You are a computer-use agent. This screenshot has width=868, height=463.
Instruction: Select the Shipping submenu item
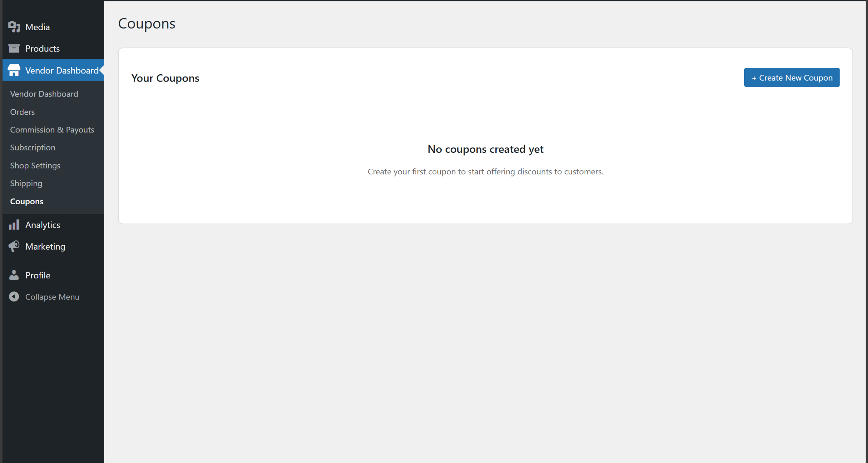26,184
